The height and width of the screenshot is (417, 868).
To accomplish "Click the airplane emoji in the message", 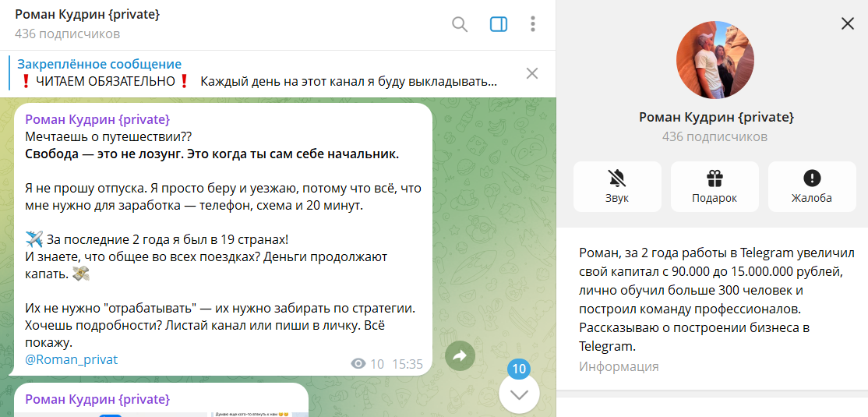I will pos(34,240).
